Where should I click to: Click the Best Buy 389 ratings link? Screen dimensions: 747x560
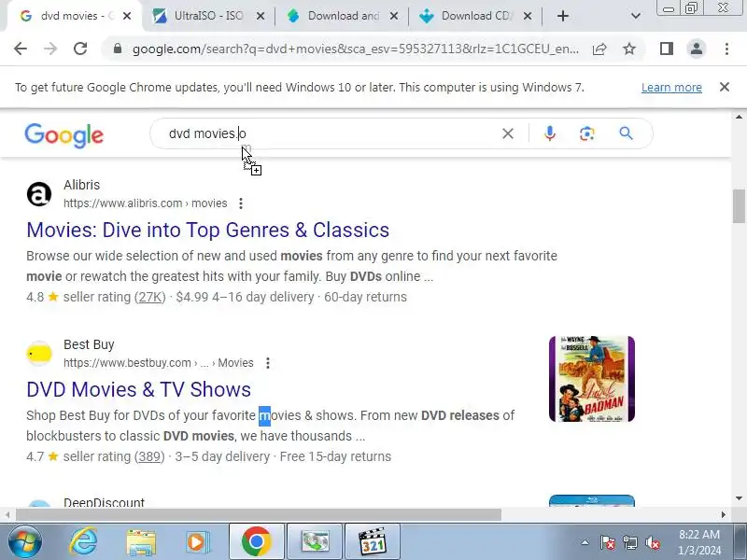click(x=149, y=456)
